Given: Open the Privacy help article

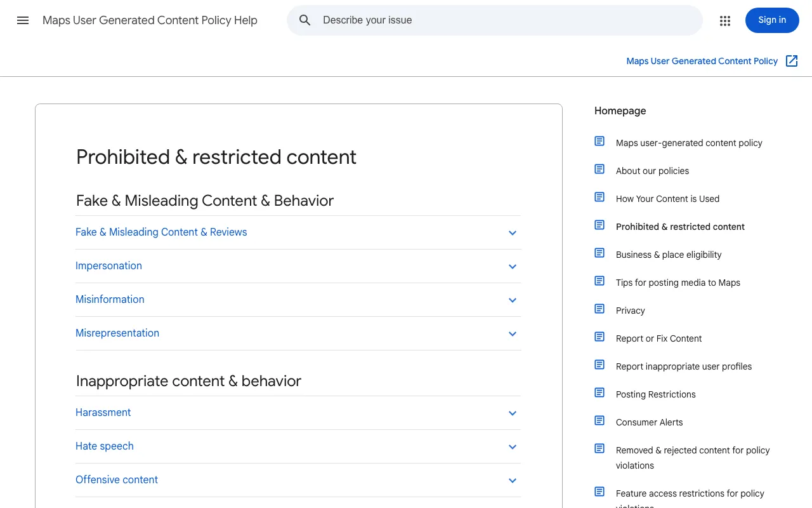Looking at the screenshot, I should click(x=630, y=311).
